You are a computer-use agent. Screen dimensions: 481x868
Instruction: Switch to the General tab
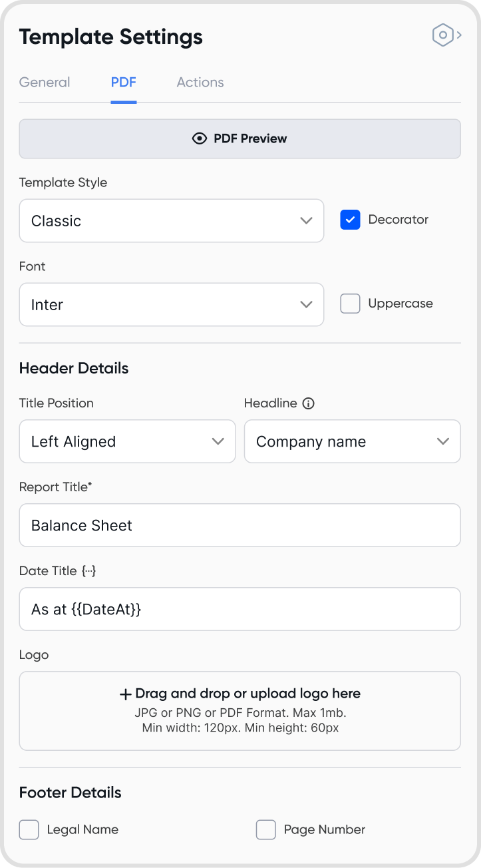pyautogui.click(x=45, y=83)
